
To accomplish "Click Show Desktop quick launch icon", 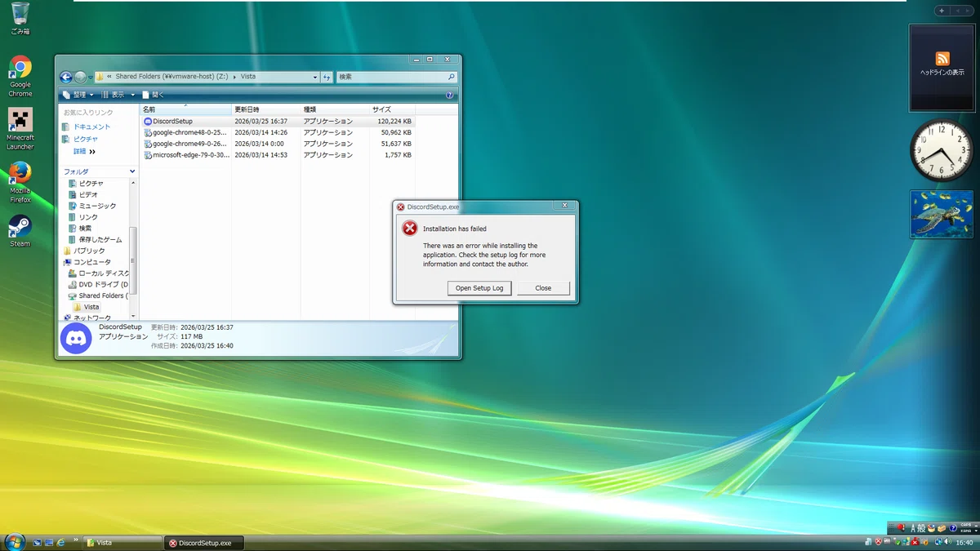I will coord(38,543).
